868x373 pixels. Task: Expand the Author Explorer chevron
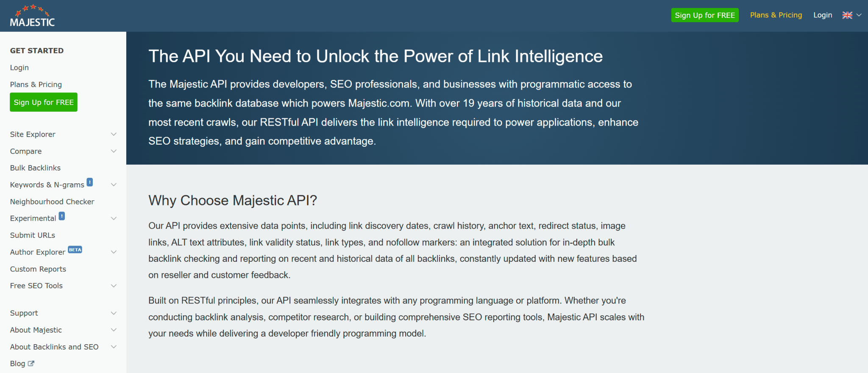(114, 252)
